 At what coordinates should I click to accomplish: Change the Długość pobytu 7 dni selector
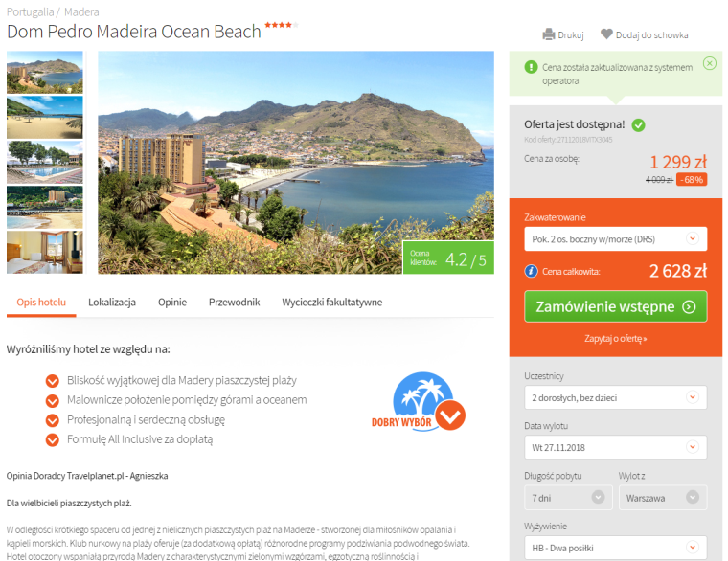click(568, 498)
